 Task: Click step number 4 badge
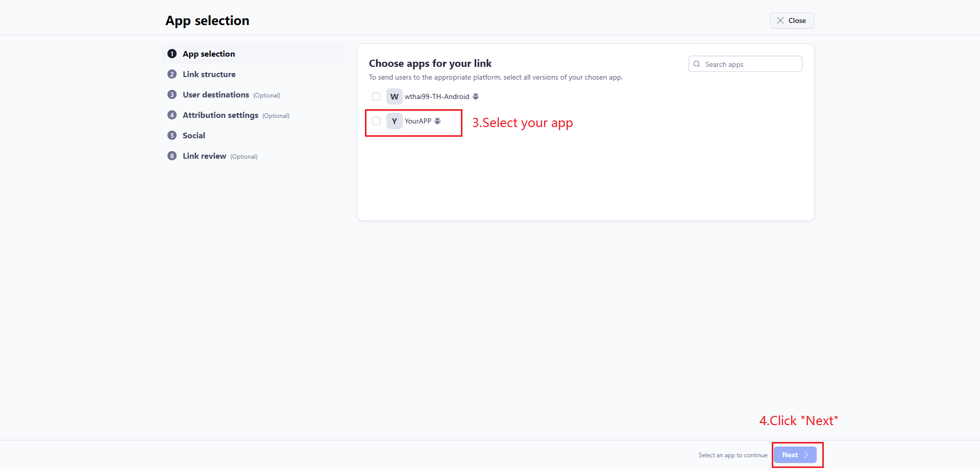(172, 115)
